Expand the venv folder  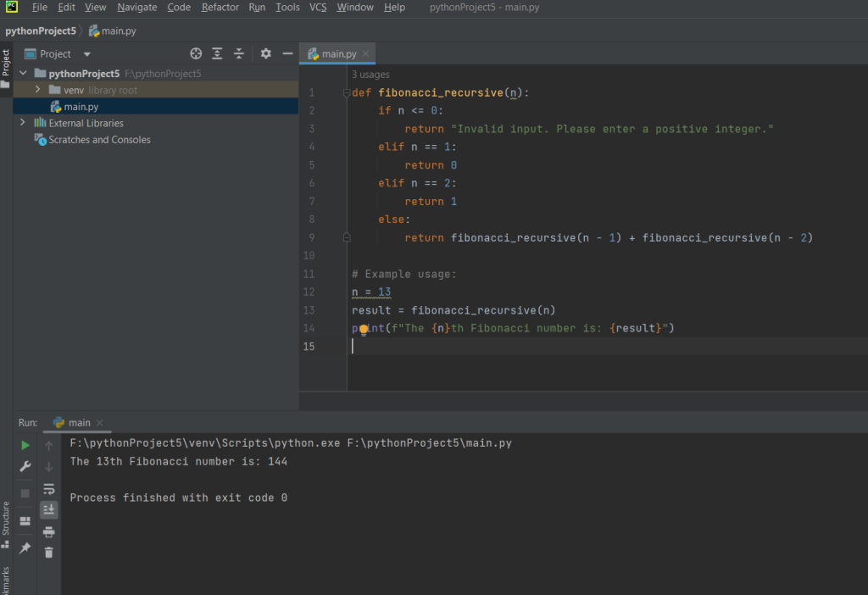point(38,90)
